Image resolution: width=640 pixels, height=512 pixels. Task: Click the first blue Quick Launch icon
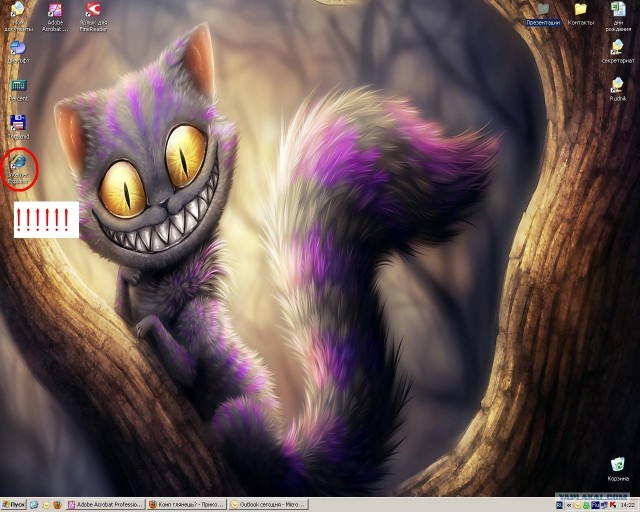click(34, 505)
